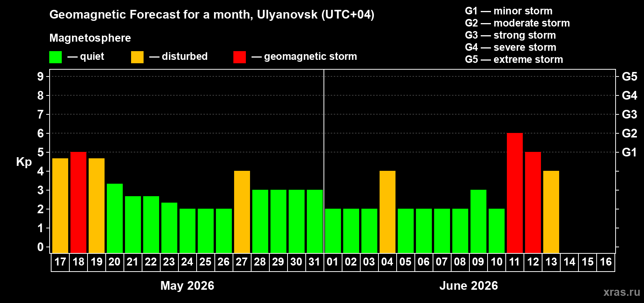The height and width of the screenshot is (303, 644).
Task: Click the G3 label on the right axis
Action: 630,114
